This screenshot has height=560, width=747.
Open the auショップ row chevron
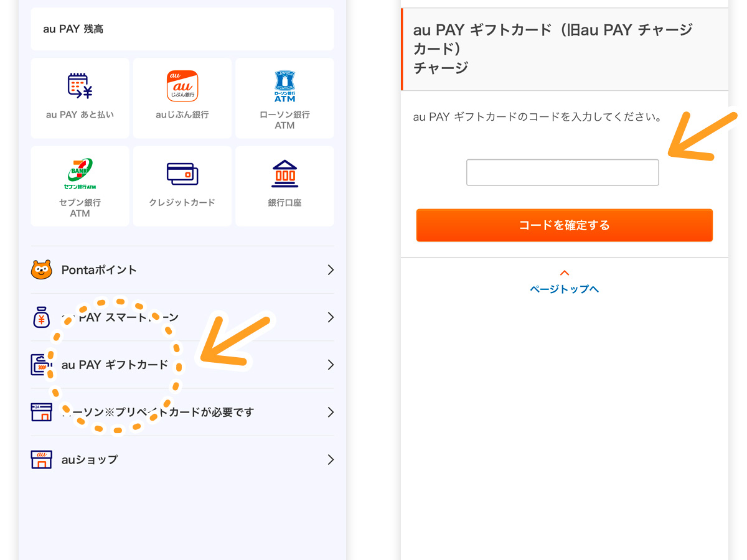click(331, 459)
